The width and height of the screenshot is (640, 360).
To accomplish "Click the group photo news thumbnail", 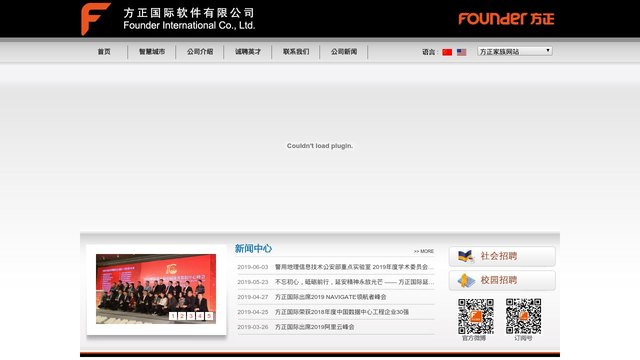I will pyautogui.click(x=156, y=289).
